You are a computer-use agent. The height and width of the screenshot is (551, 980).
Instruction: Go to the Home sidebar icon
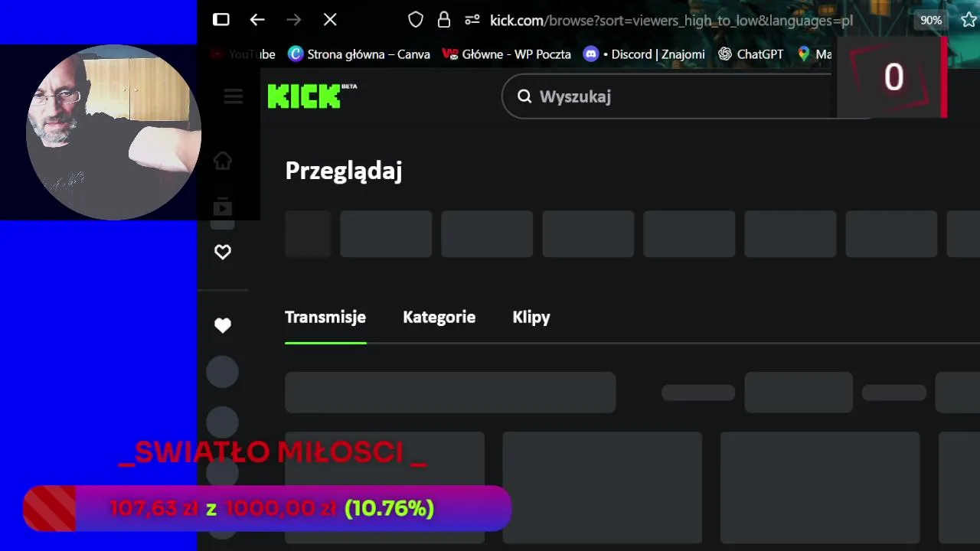[223, 161]
